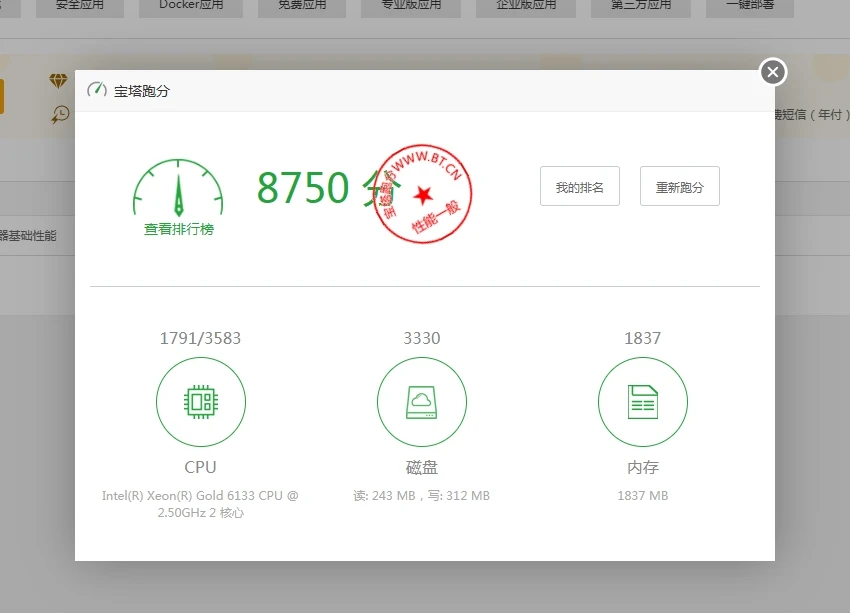Open 我的排名 ranking
This screenshot has width=850, height=613.
coord(580,187)
